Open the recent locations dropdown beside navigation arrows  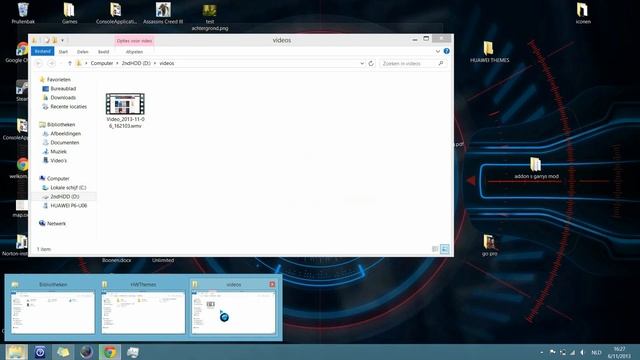[x=61, y=63]
